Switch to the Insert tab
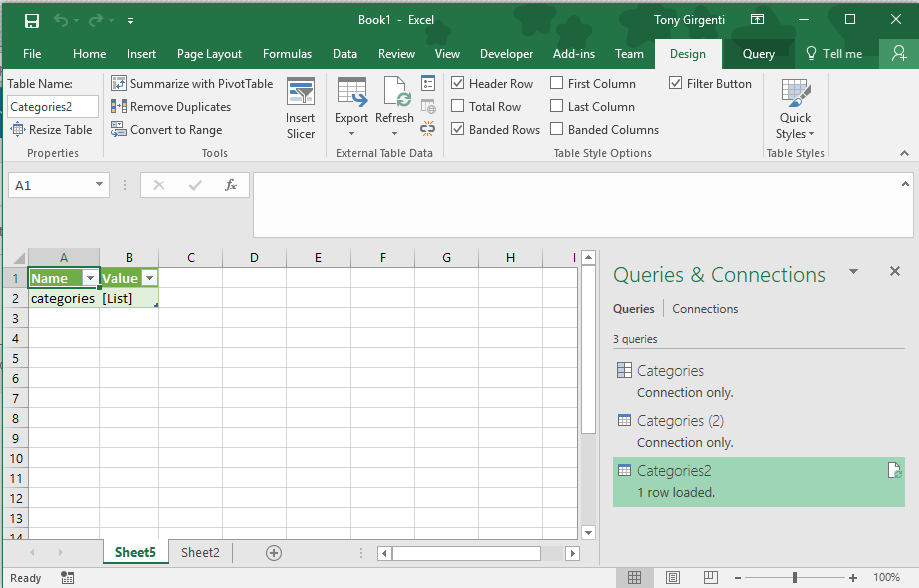 141,54
